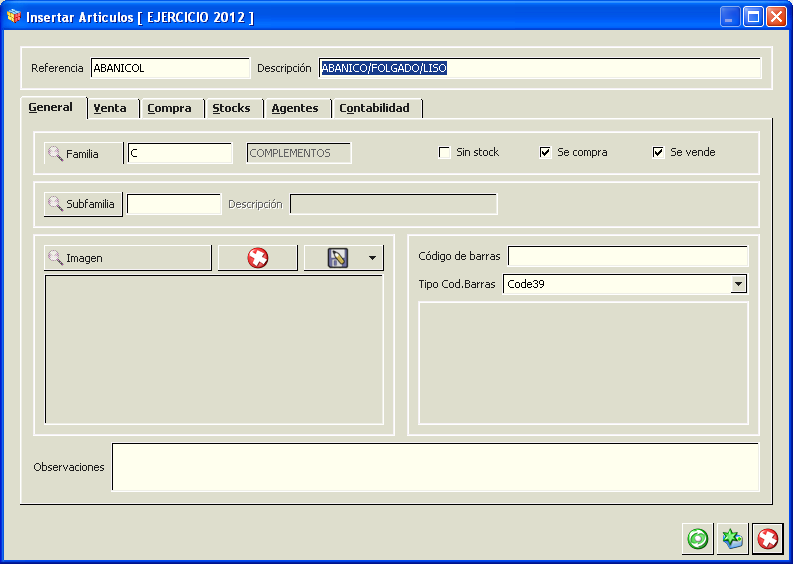793x564 pixels.
Task: Click the green star save icon button
Action: pos(732,539)
